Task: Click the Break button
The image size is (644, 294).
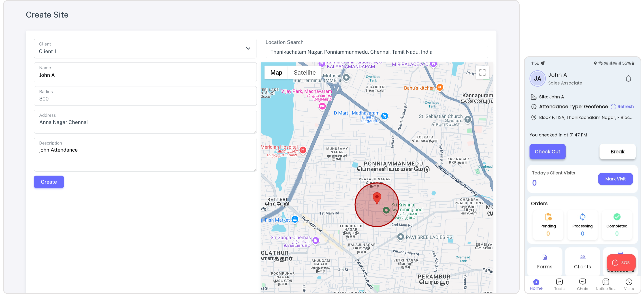Action: coord(617,152)
